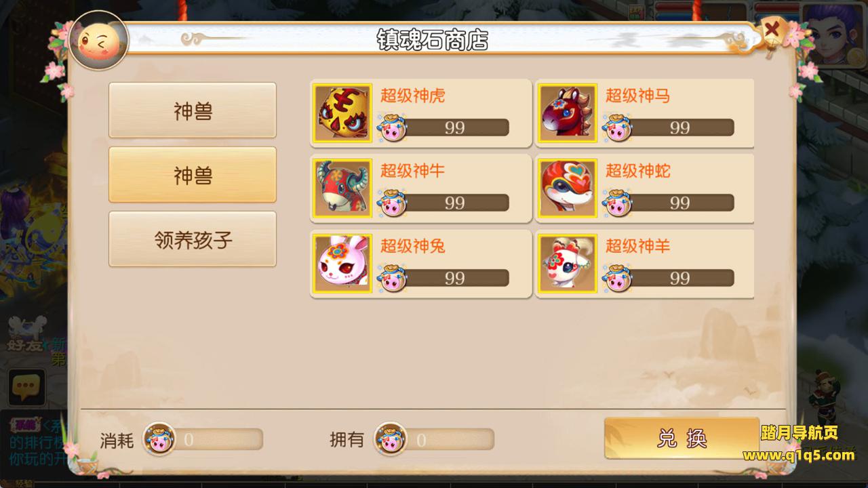Click the 超级神虎 price bar showing 99
The image size is (868, 488).
[454, 127]
